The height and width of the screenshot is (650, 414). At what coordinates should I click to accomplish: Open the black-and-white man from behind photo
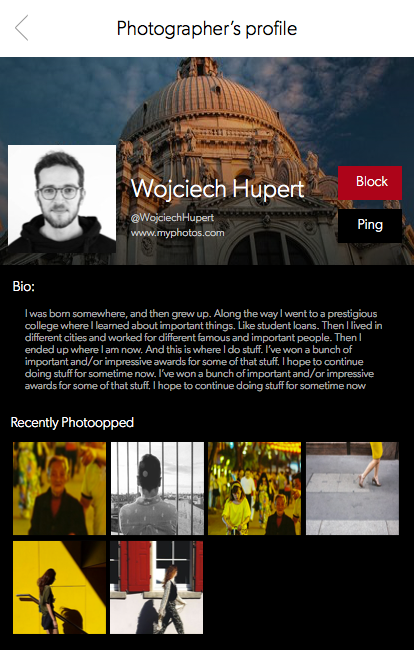(x=157, y=488)
